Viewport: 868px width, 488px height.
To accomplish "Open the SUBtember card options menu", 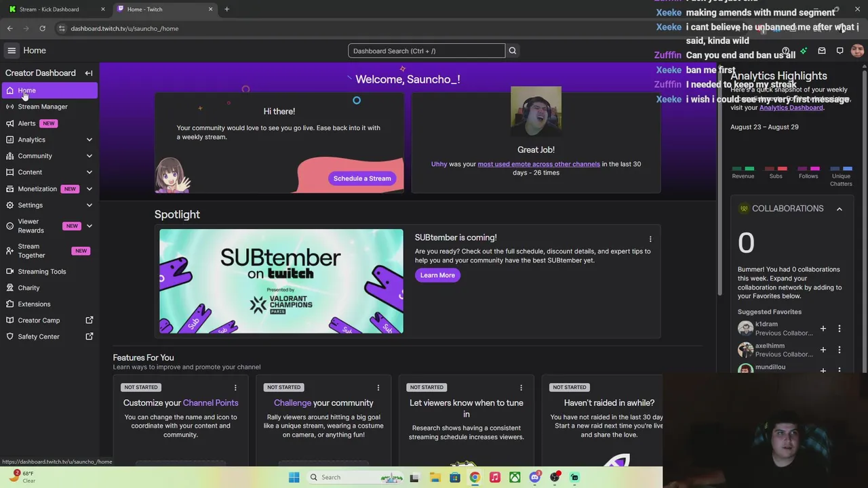I will tap(650, 239).
